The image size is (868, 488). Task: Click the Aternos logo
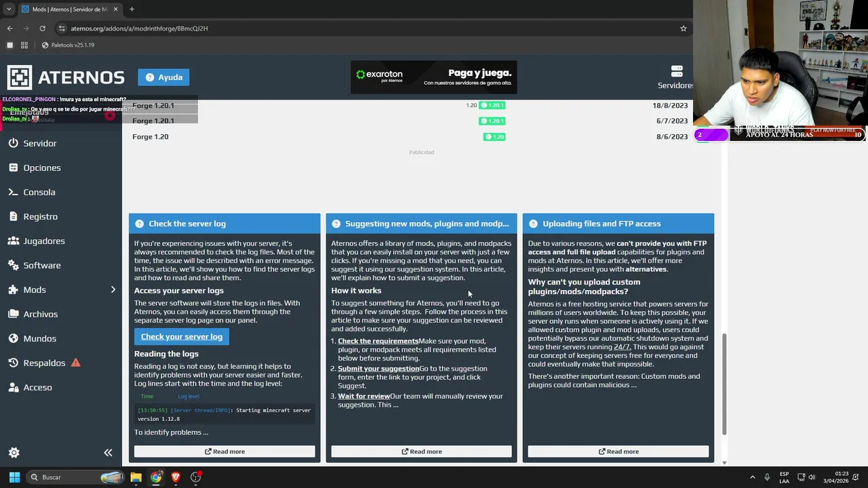click(x=66, y=77)
